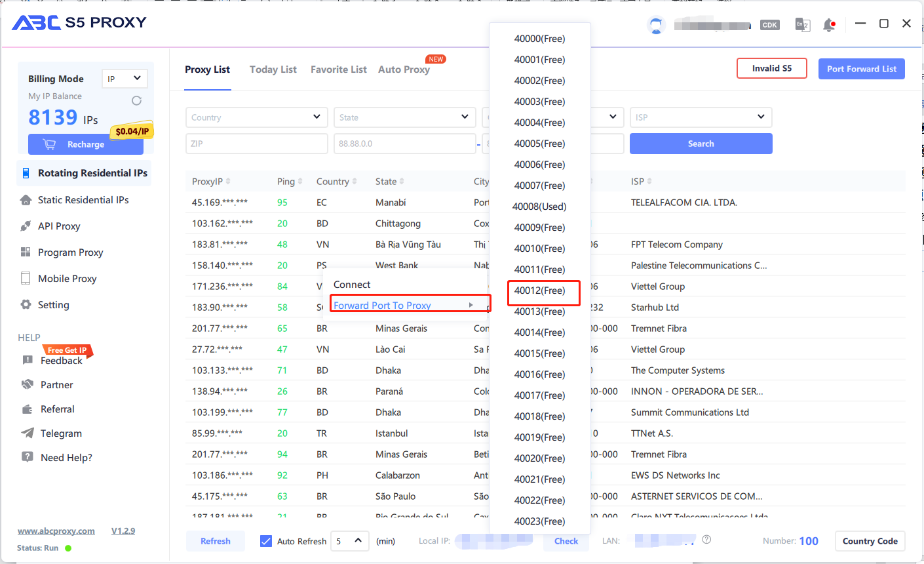Sort by ISP column arrows
The width and height of the screenshot is (924, 564).
click(x=649, y=182)
